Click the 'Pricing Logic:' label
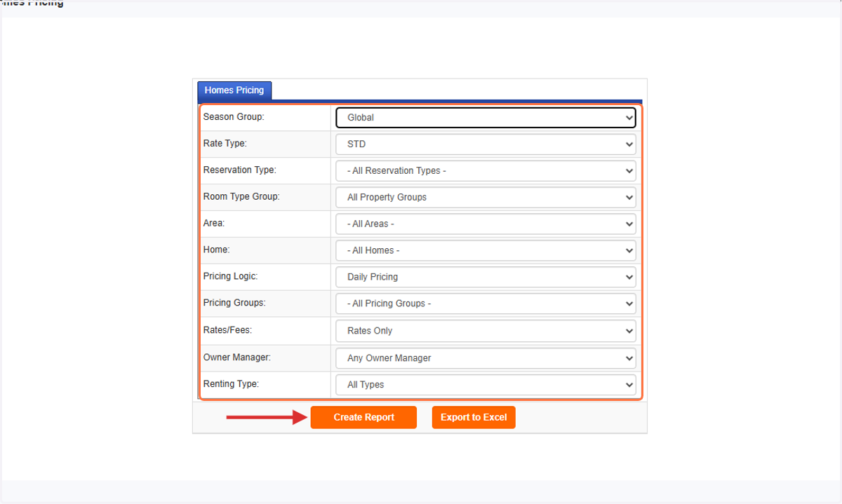Image resolution: width=842 pixels, height=504 pixels. point(231,277)
